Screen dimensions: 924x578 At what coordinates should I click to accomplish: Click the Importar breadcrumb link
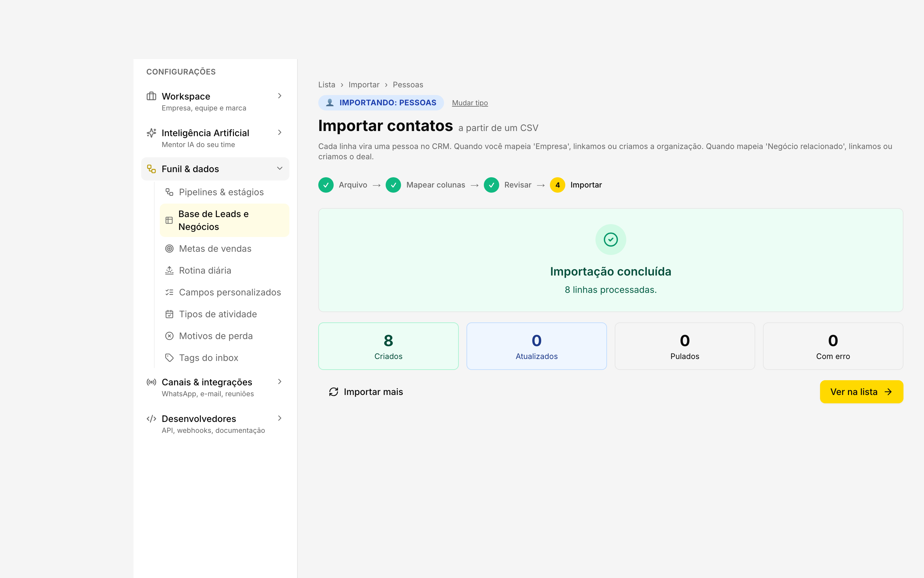coord(364,84)
